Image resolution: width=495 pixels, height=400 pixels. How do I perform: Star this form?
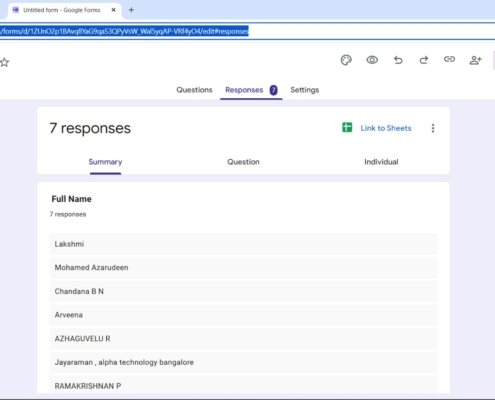click(5, 62)
